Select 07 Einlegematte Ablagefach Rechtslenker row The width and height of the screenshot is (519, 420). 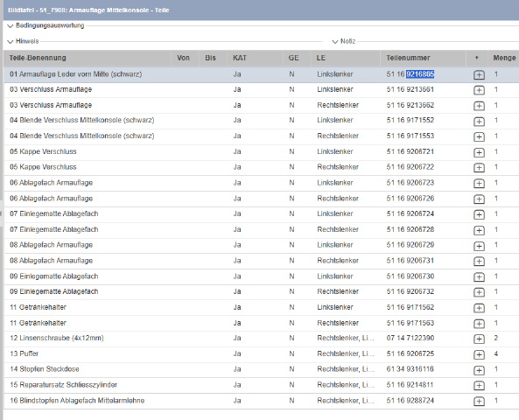(261, 230)
